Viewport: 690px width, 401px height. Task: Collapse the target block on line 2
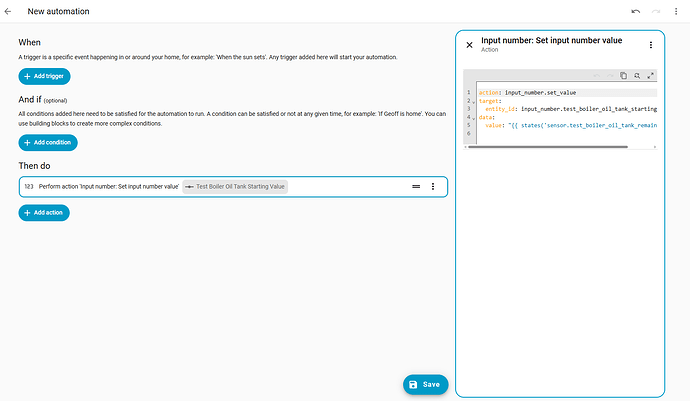coord(474,102)
